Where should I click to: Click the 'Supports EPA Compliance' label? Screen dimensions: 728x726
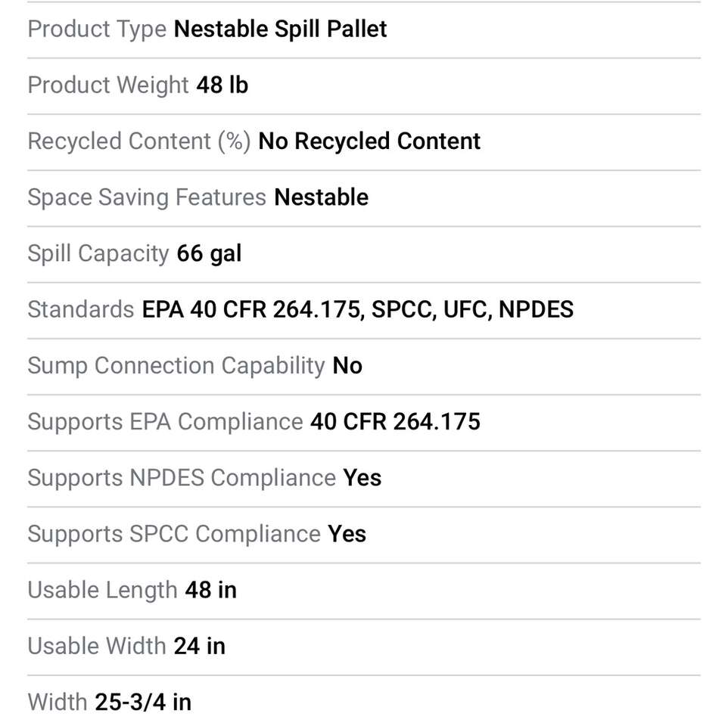pos(164,421)
